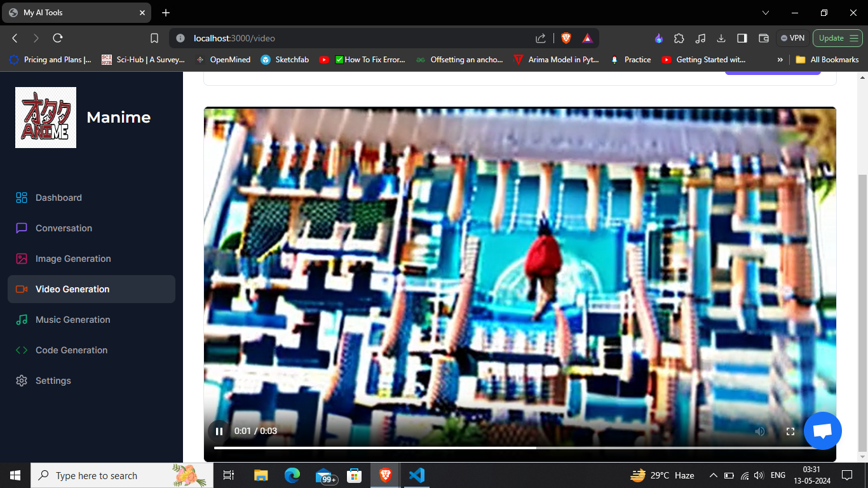This screenshot has height=488, width=868.
Task: Select the My AI Tools tab
Action: 76,13
